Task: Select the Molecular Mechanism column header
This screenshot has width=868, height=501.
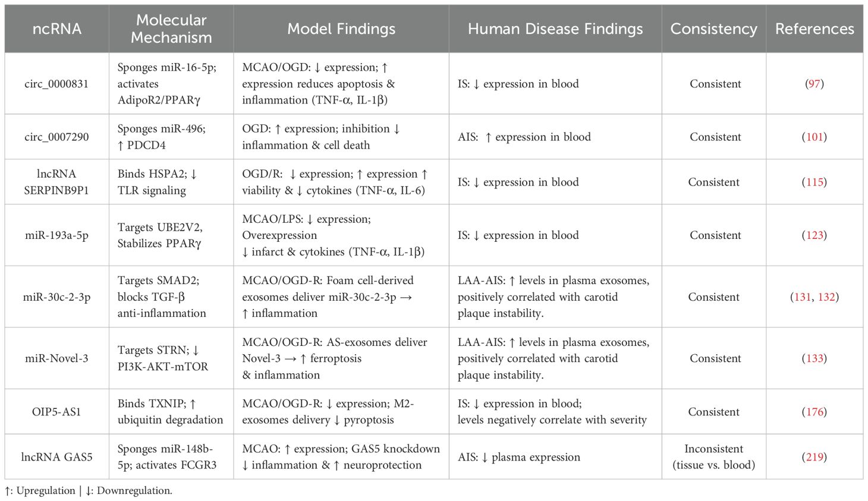Action: pyautogui.click(x=171, y=29)
